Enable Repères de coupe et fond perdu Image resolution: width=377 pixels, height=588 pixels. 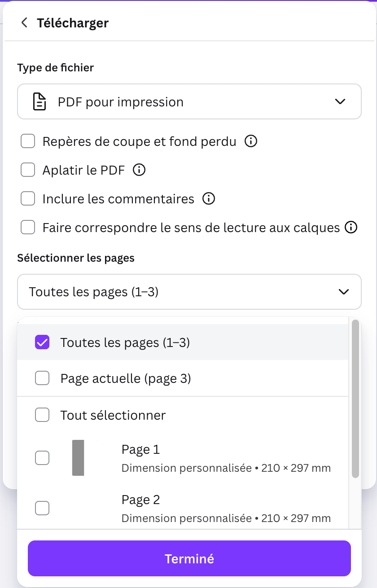[x=28, y=141]
